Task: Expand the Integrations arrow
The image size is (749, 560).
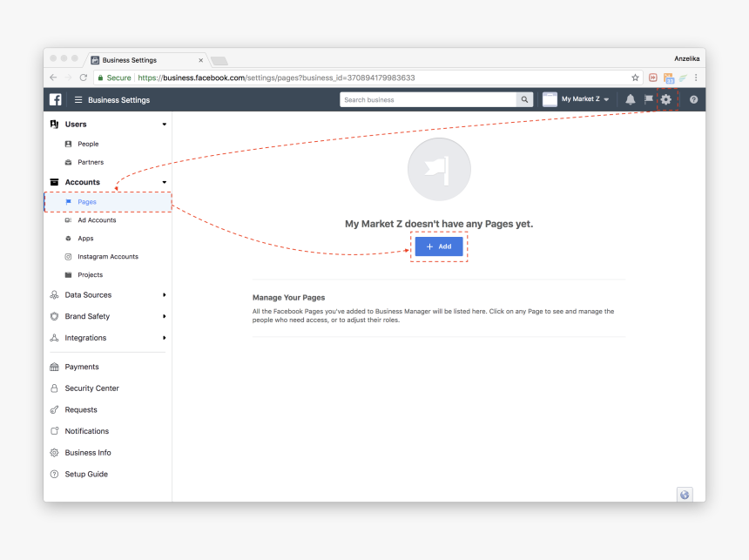Action: pos(165,338)
